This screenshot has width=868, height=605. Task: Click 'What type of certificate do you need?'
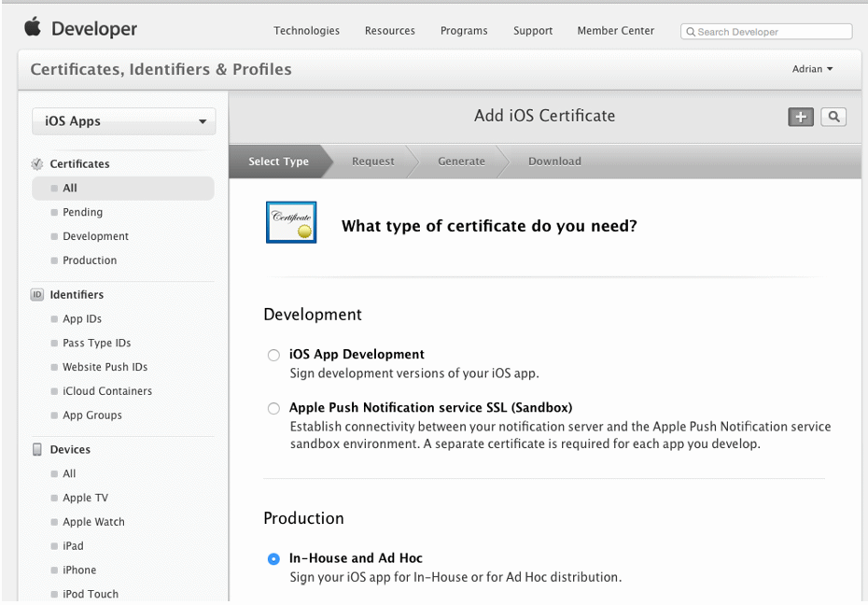(x=489, y=226)
